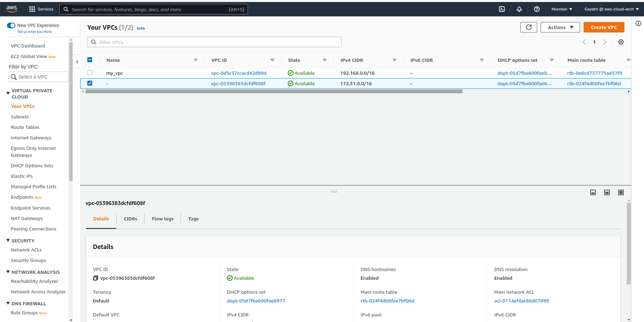Image resolution: width=644 pixels, height=322 pixels.
Task: Set the split panel to half height
Action: [607, 192]
